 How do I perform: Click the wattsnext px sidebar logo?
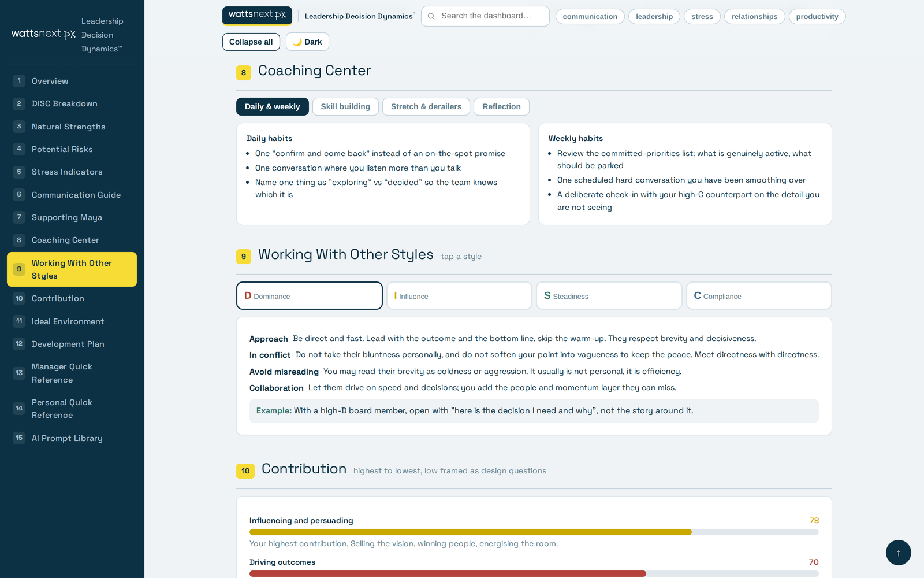tap(43, 34)
